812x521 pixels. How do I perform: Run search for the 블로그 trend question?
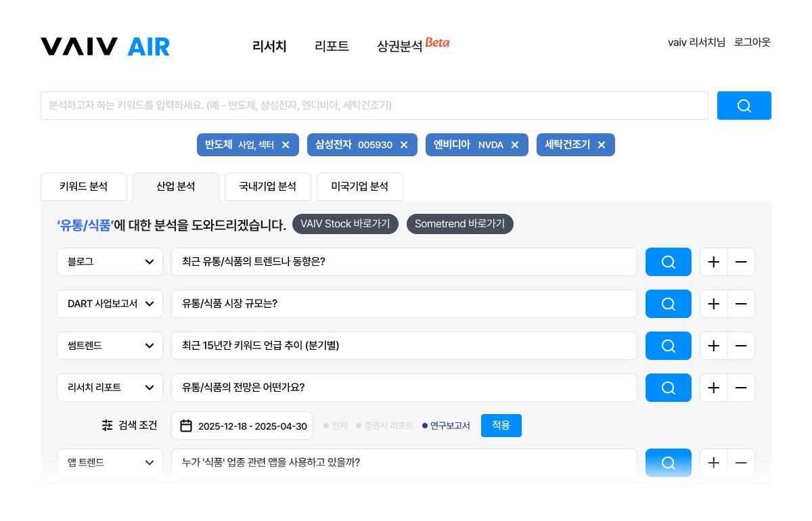coord(668,262)
